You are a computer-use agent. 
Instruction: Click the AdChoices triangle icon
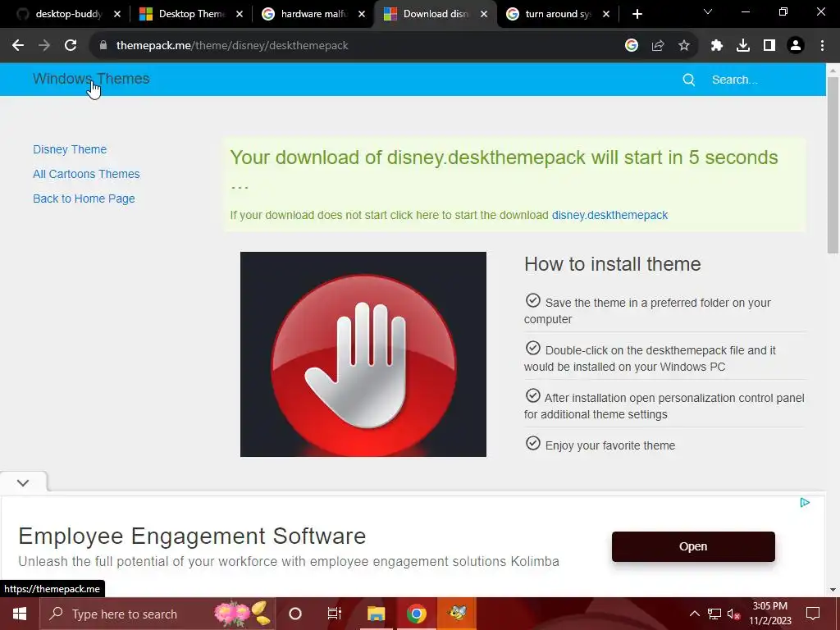pos(805,503)
